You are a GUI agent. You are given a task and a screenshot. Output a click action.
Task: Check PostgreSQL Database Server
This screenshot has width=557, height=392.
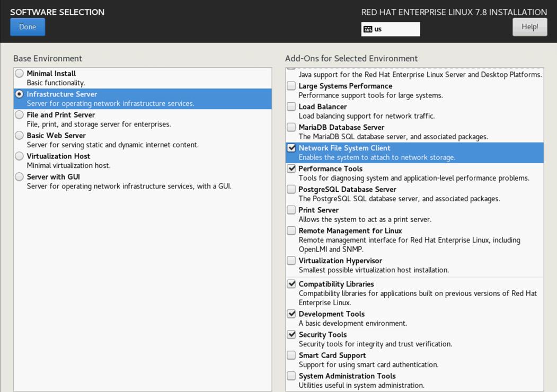pos(291,189)
